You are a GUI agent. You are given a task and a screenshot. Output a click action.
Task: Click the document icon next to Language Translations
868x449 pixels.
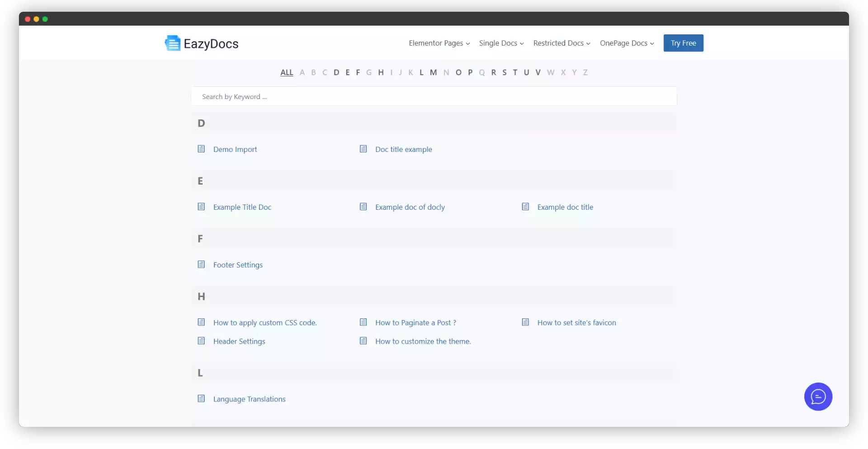tap(201, 398)
